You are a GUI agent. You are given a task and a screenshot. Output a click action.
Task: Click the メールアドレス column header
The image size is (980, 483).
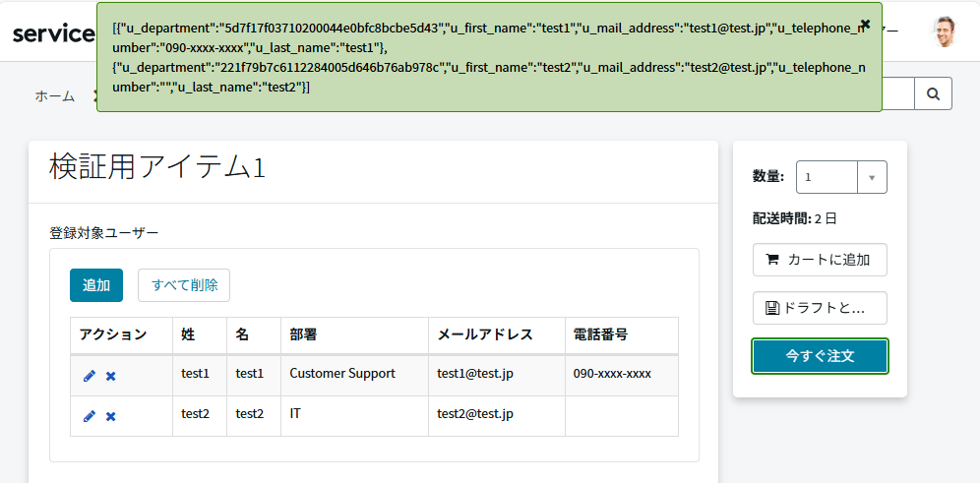pos(485,334)
